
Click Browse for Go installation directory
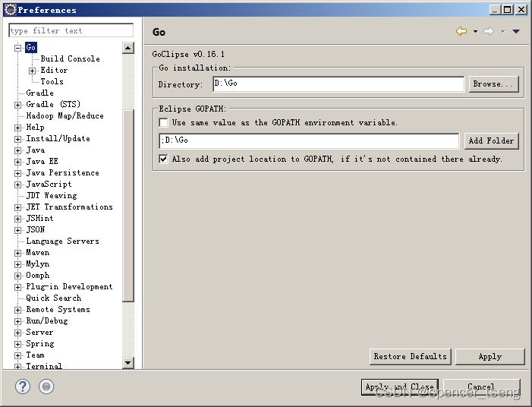click(493, 84)
